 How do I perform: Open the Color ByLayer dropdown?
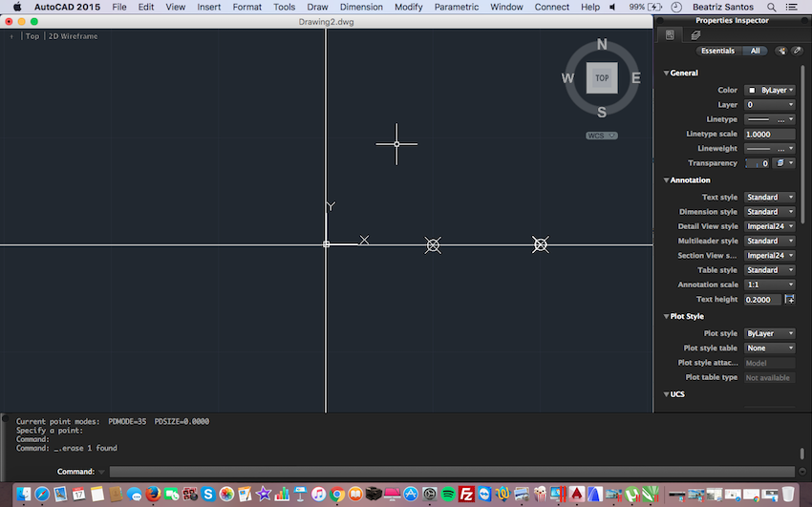(770, 90)
